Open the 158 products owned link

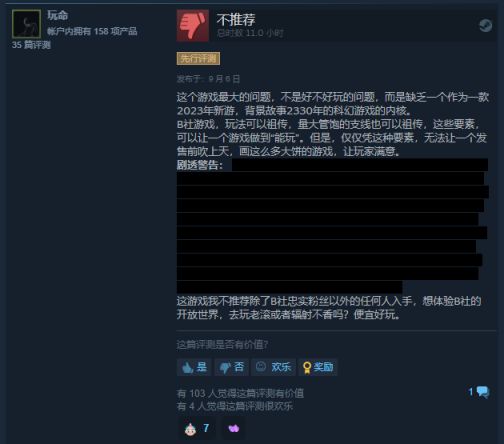point(92,32)
